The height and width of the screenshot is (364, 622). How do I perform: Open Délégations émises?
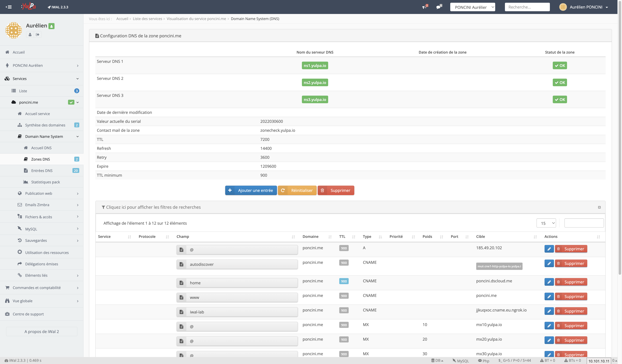click(x=42, y=264)
